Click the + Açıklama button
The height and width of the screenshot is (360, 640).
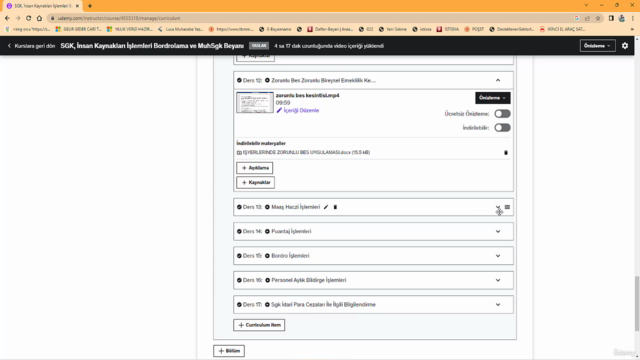coord(255,168)
